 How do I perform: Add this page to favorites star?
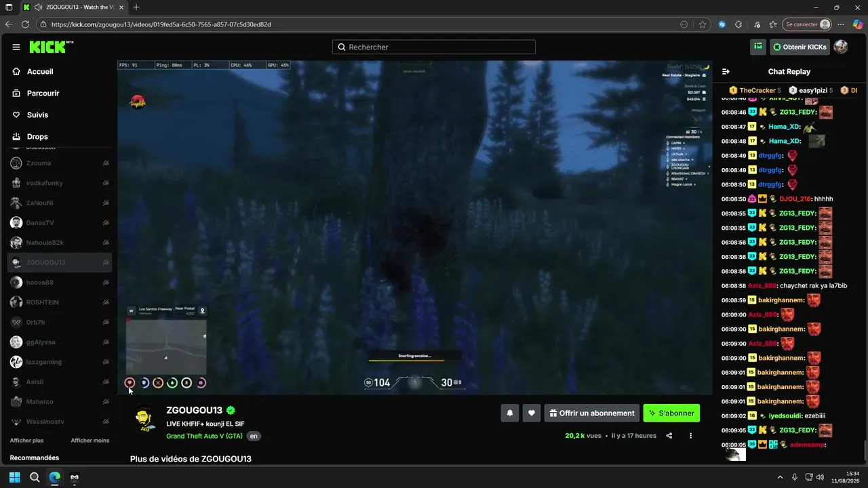(703, 24)
